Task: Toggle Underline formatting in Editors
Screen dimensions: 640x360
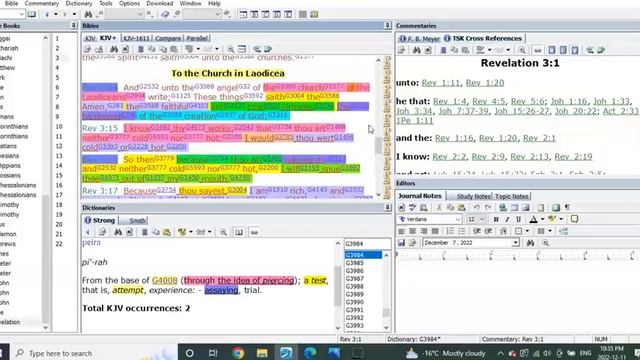Action: (518, 219)
